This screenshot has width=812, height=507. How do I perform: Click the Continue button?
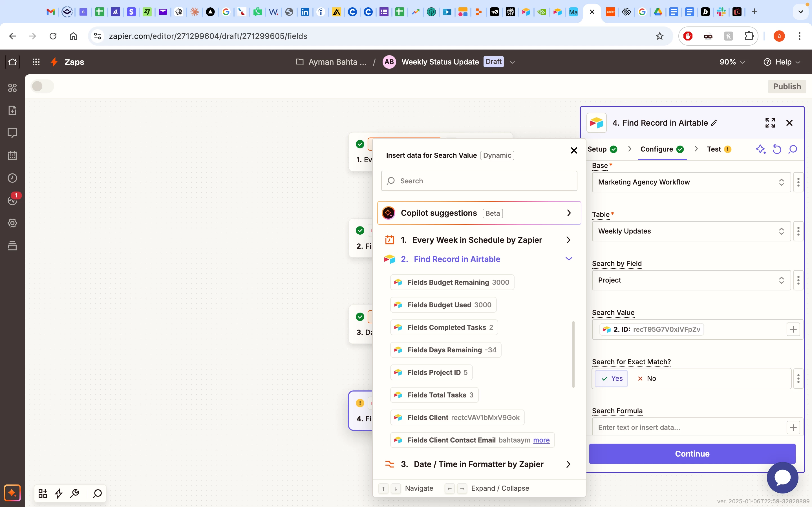click(692, 453)
